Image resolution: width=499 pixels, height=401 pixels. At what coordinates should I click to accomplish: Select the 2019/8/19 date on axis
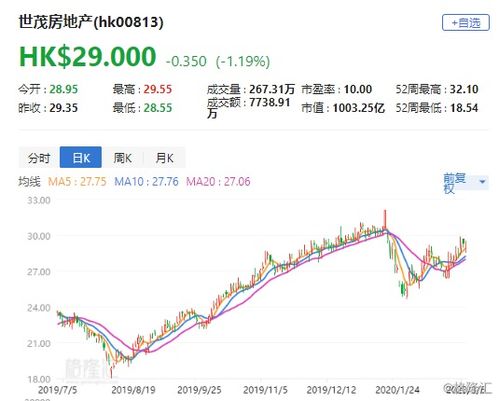pos(133,390)
